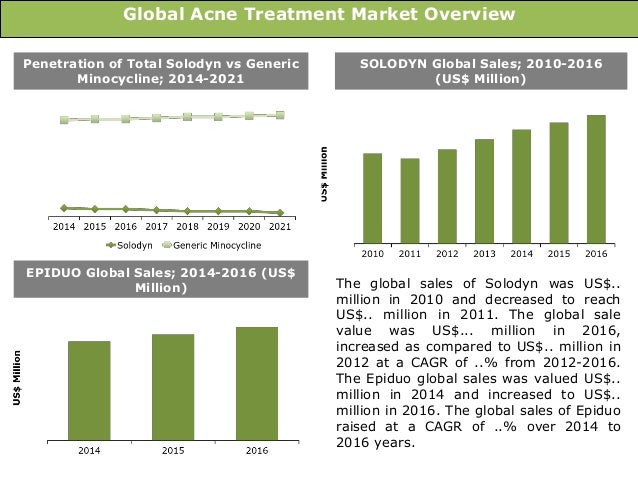Click the 2014 bar in the SOLODYN sales chart
638x479 pixels.
(x=521, y=186)
